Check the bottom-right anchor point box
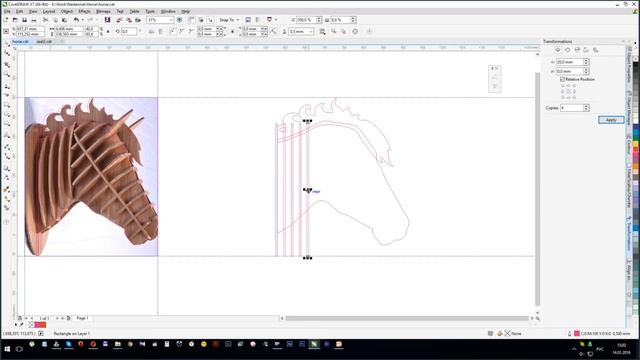 pyautogui.click(x=574, y=98)
